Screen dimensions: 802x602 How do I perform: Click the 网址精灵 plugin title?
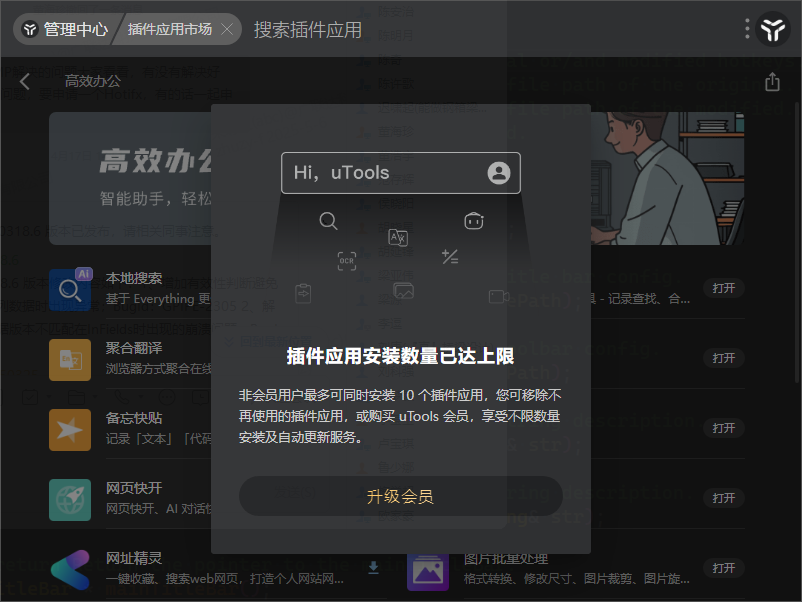point(134,558)
